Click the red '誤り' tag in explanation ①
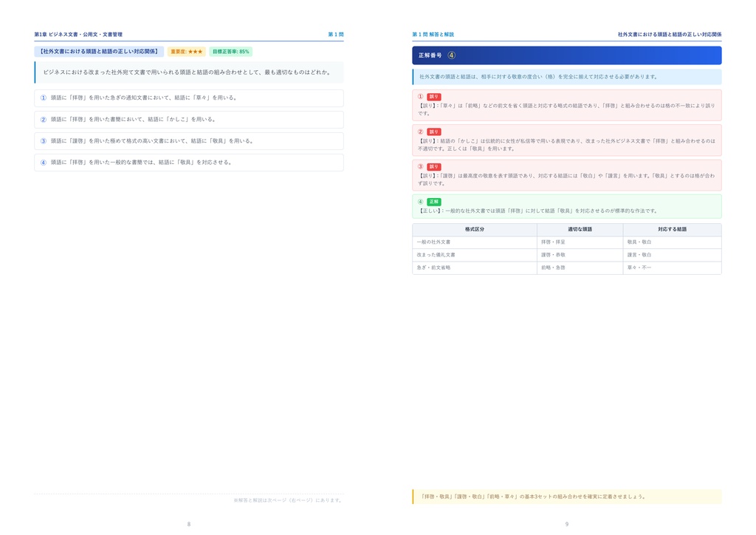756x535 pixels. click(434, 97)
